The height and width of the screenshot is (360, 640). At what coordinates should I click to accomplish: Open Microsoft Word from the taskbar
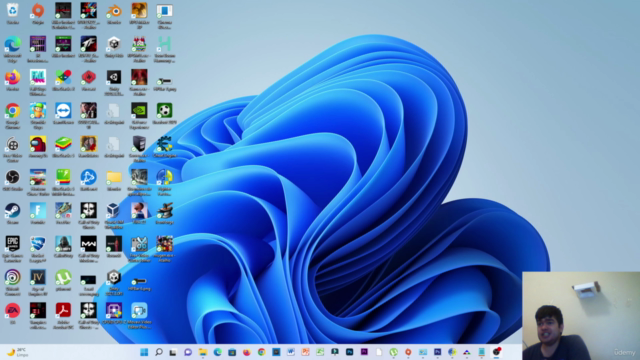tap(291, 352)
